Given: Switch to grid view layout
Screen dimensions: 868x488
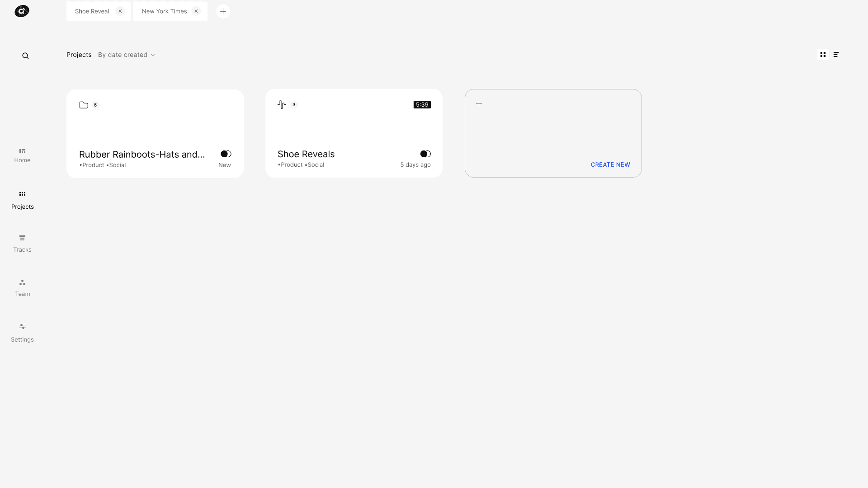Looking at the screenshot, I should coord(823,55).
